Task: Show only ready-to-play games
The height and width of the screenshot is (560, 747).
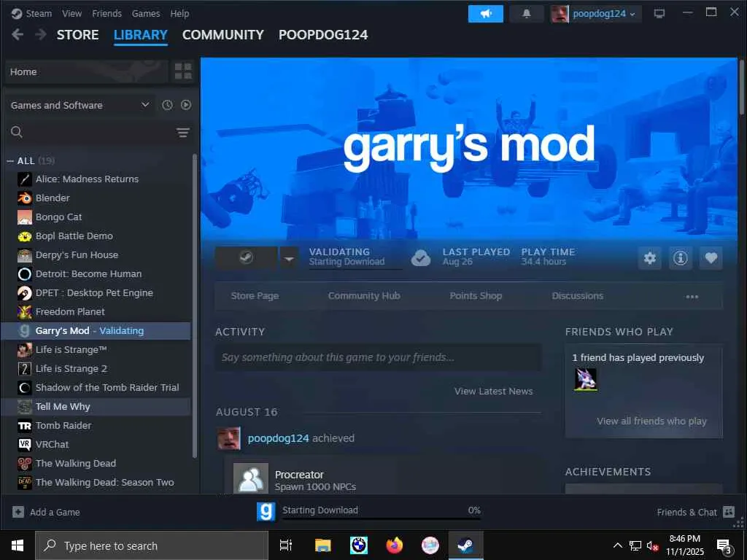Action: (x=186, y=105)
